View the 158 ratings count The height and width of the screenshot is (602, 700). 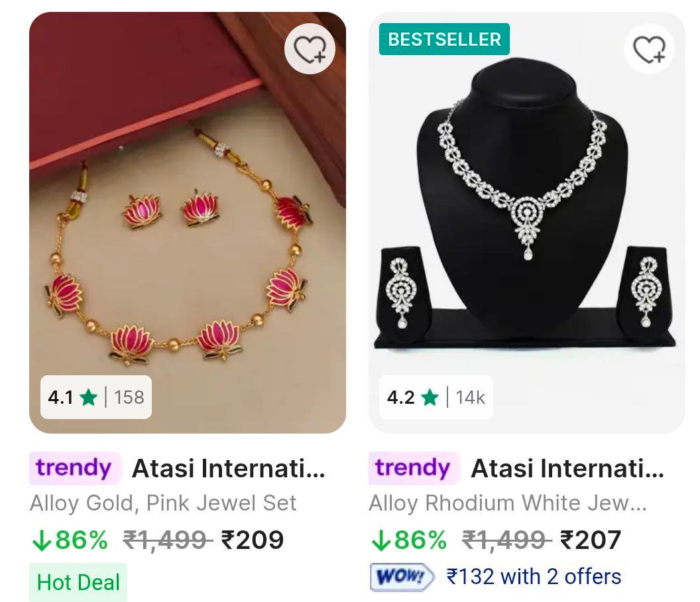[129, 397]
